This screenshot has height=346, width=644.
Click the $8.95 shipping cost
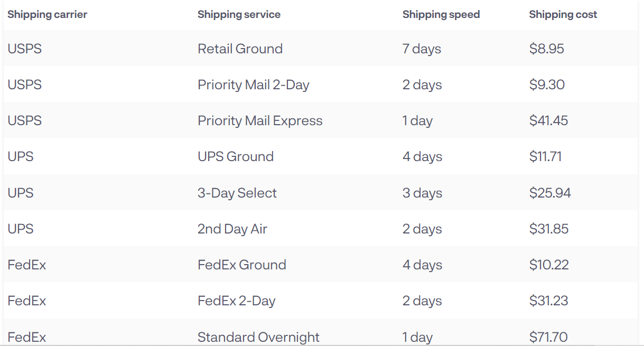click(547, 49)
